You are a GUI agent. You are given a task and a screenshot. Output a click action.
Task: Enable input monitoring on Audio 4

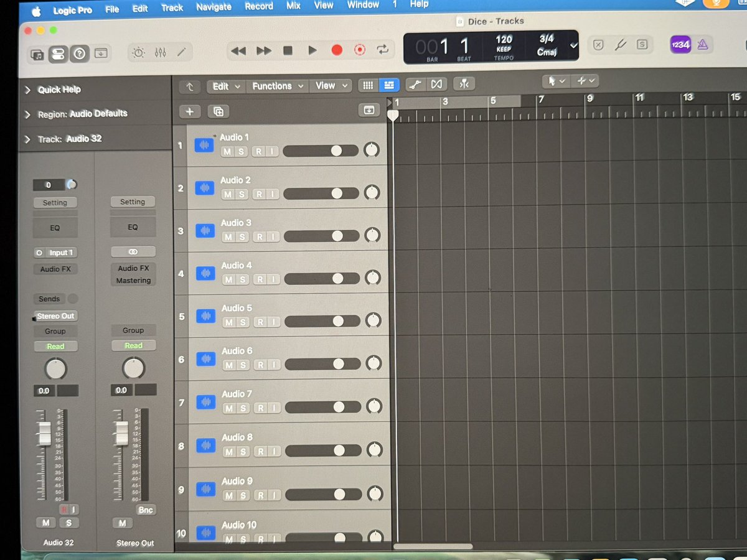274,280
